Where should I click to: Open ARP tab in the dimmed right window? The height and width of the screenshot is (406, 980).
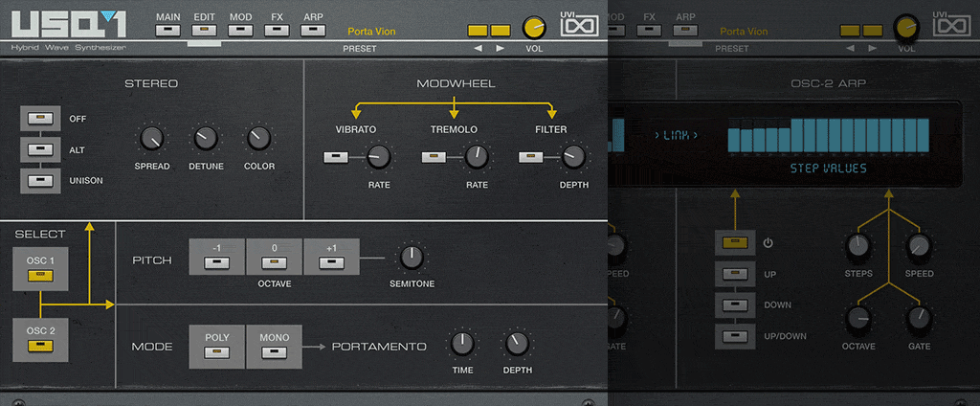(685, 30)
